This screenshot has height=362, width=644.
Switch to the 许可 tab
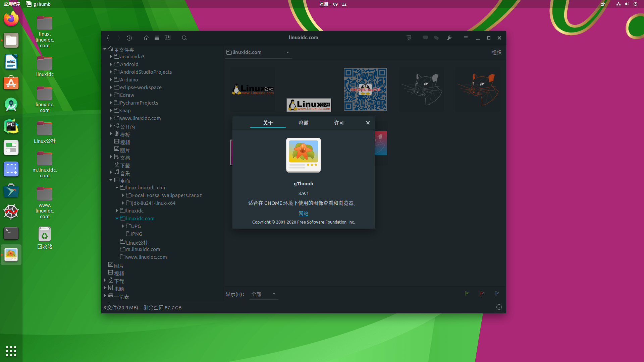(339, 123)
